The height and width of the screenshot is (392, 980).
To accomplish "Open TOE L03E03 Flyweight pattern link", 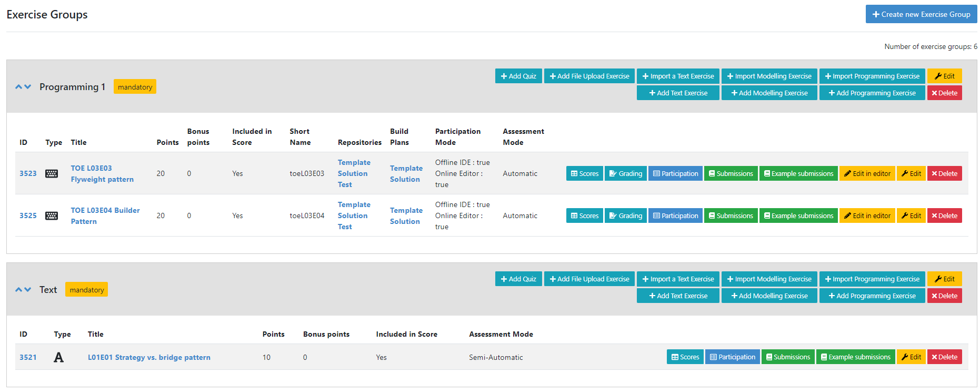I will [x=102, y=174].
